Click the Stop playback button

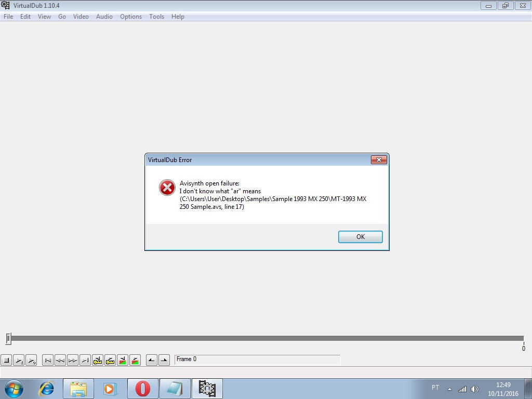6,360
